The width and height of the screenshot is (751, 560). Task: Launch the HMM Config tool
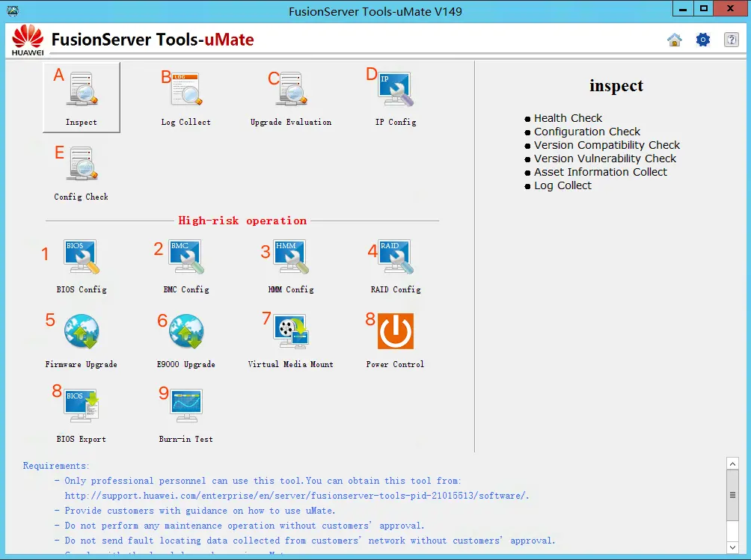(x=291, y=265)
